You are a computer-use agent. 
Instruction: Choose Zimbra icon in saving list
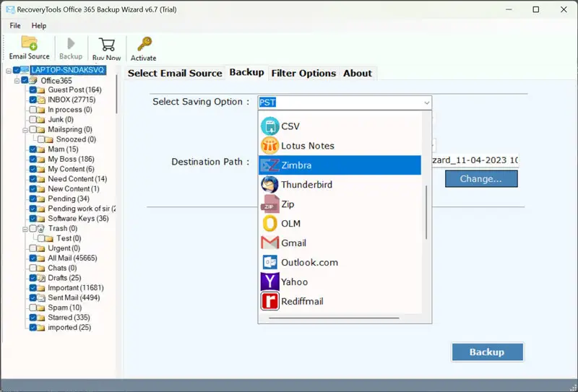[269, 165]
